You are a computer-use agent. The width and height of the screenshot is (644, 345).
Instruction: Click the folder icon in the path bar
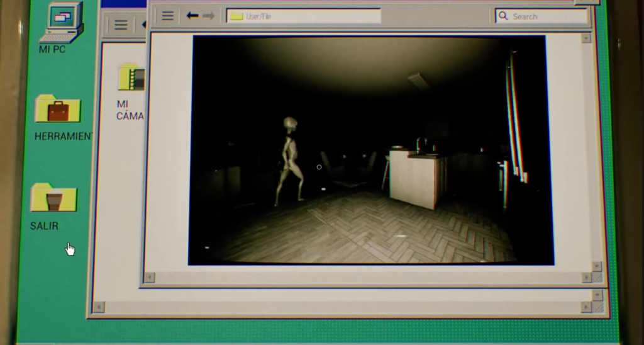pyautogui.click(x=236, y=16)
